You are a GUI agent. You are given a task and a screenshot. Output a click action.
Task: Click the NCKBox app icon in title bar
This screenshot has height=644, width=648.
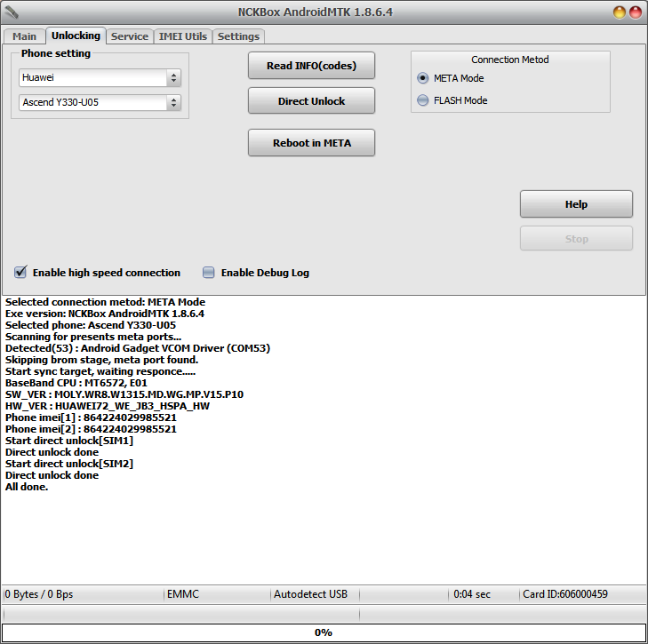(12, 12)
